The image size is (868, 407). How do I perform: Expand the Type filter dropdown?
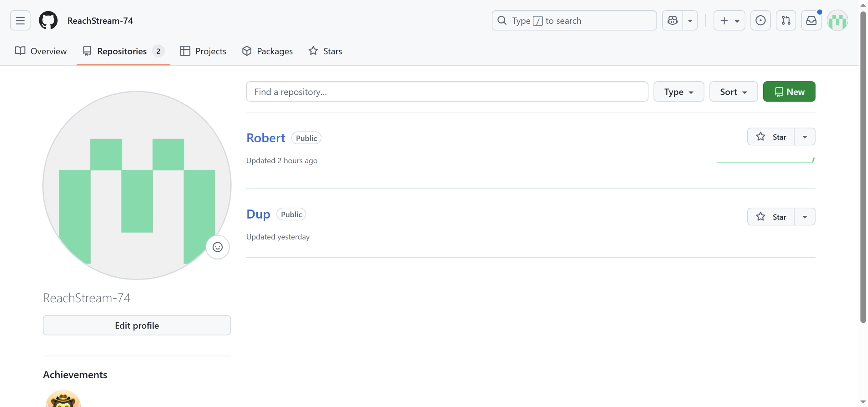click(x=678, y=92)
